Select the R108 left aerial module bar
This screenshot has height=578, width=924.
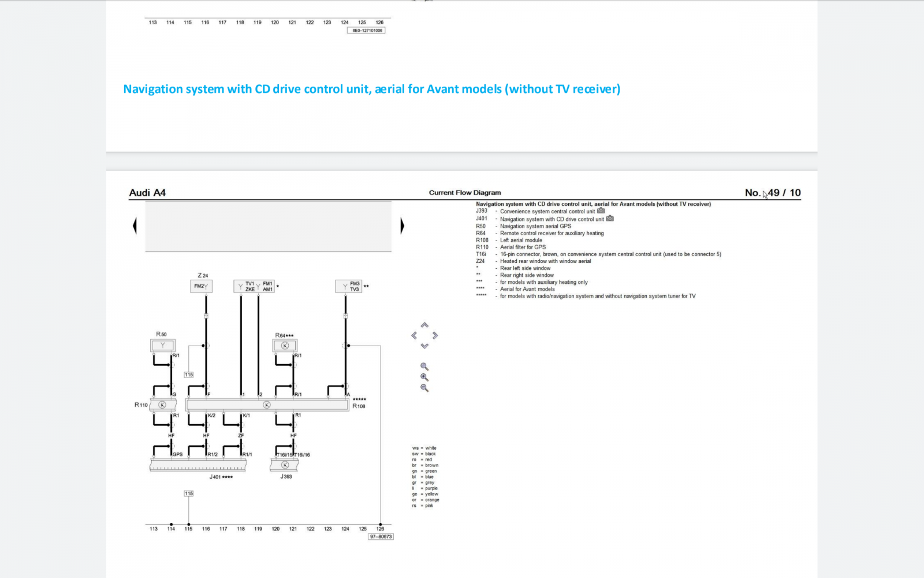[267, 405]
